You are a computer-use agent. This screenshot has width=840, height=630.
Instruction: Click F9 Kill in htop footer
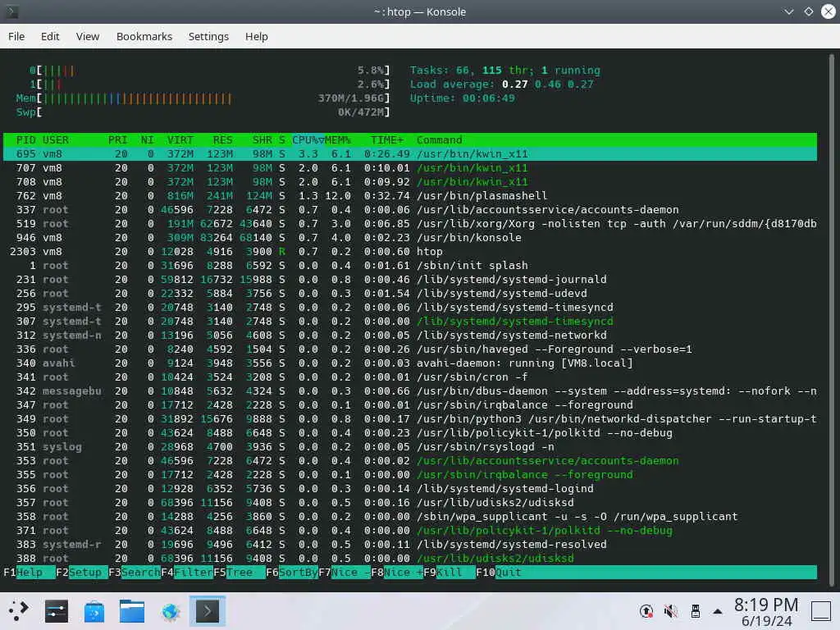[x=449, y=572]
